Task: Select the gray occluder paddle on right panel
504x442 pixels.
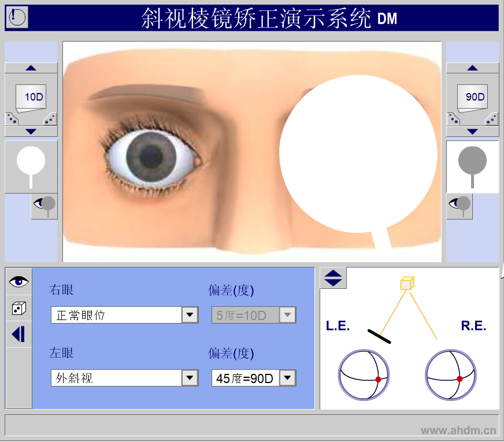Action: click(473, 167)
